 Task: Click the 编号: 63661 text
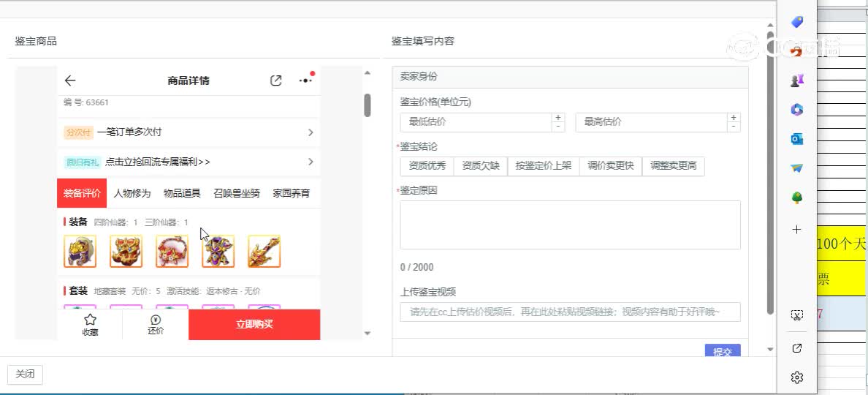tap(85, 102)
